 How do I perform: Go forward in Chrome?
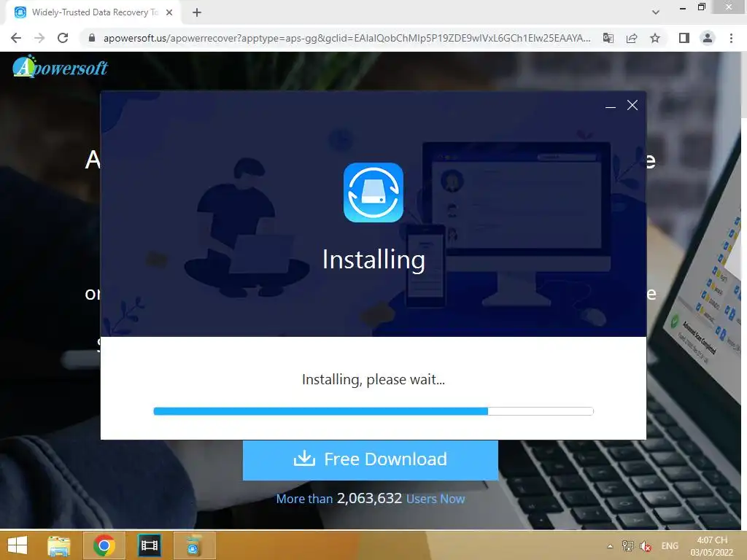click(39, 38)
